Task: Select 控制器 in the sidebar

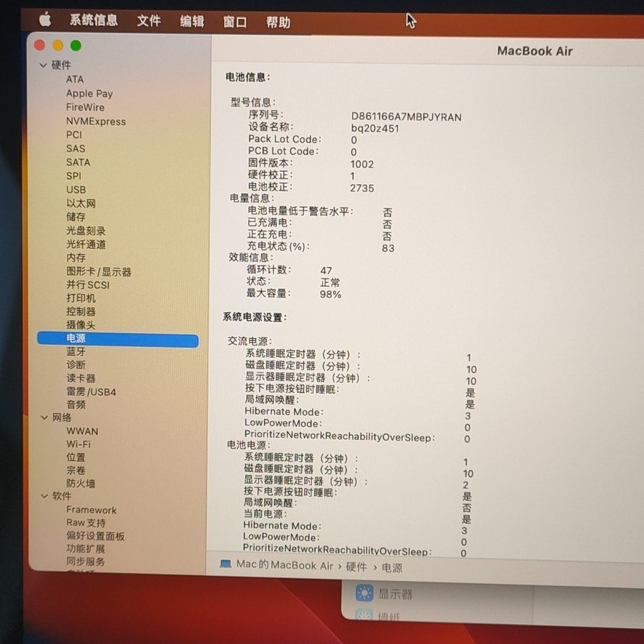Action: coord(81,311)
